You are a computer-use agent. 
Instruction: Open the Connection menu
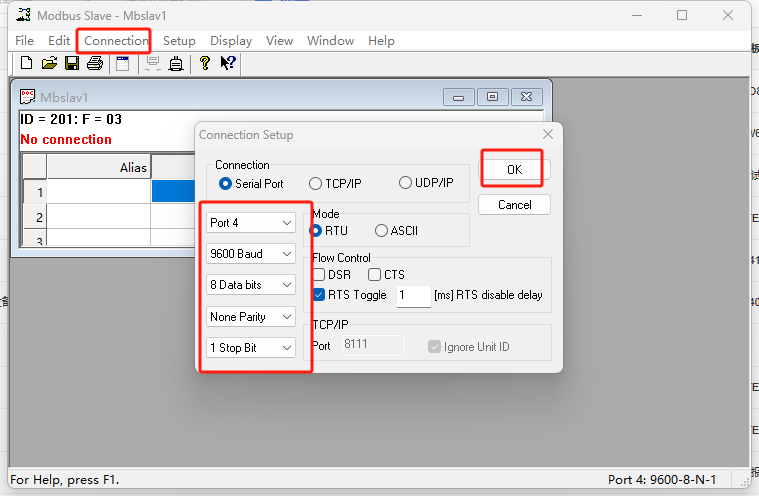[116, 41]
